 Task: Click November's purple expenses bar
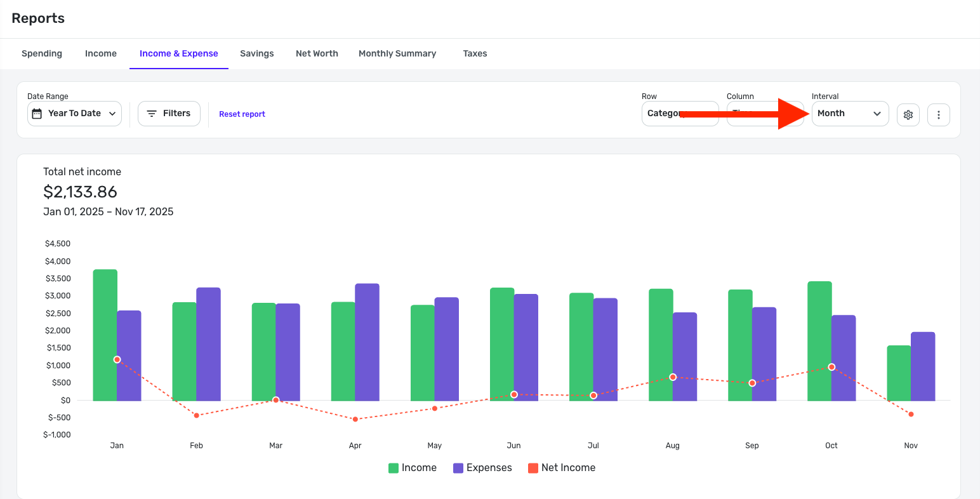click(923, 366)
